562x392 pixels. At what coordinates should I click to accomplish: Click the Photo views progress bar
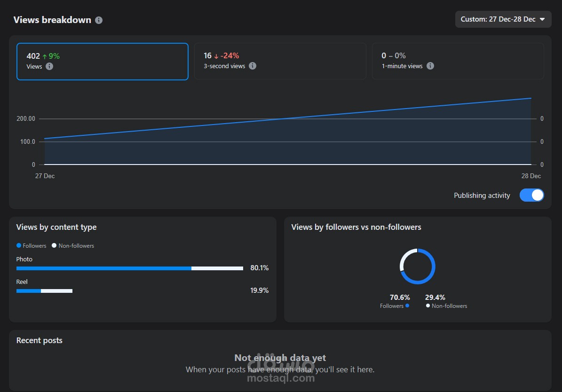pos(129,268)
